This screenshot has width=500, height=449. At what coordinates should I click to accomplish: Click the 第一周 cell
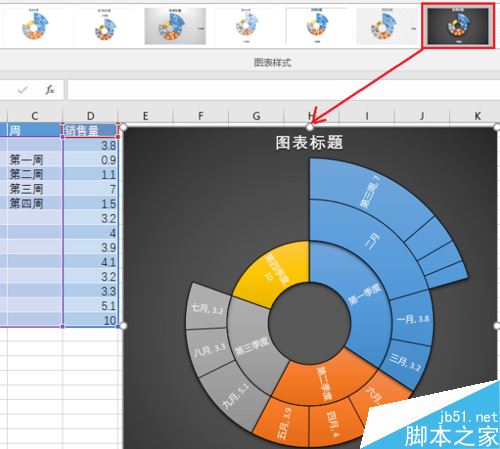[35, 160]
